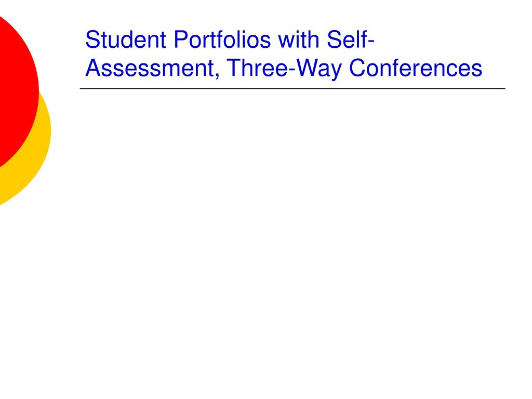Click the capital "A" starting "Assessment"

(x=92, y=68)
